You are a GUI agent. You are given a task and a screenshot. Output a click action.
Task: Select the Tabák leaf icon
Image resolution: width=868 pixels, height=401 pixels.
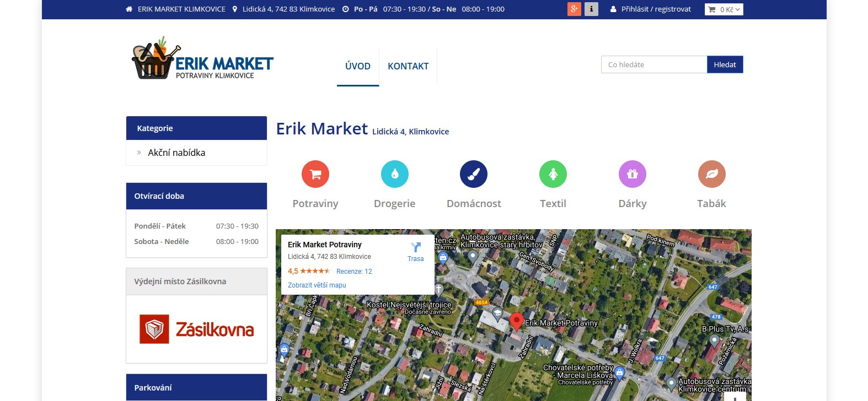711,174
